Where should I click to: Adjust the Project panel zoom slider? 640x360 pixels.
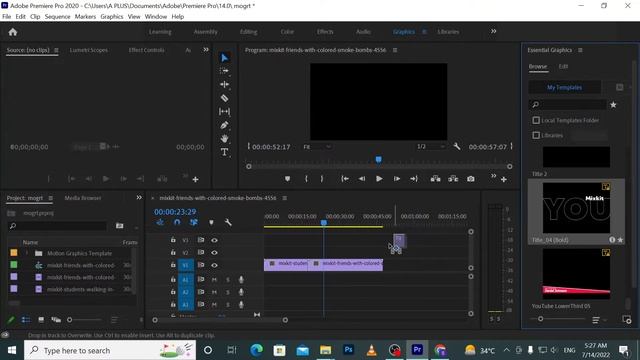point(70,320)
